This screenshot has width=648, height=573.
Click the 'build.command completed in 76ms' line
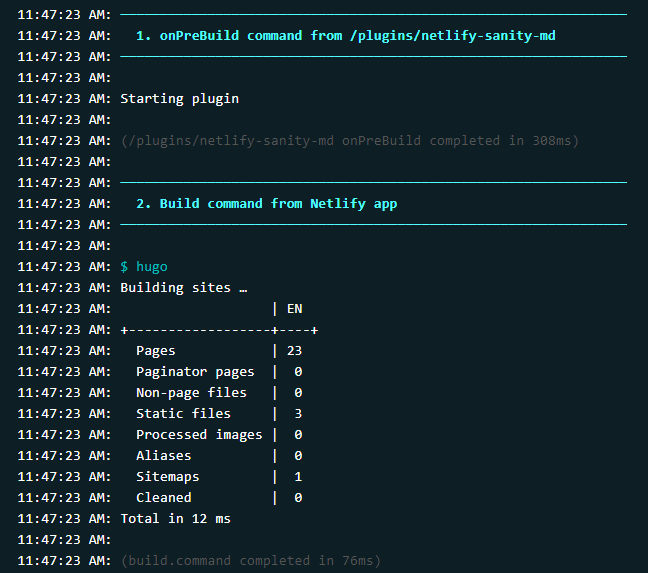[250, 561]
